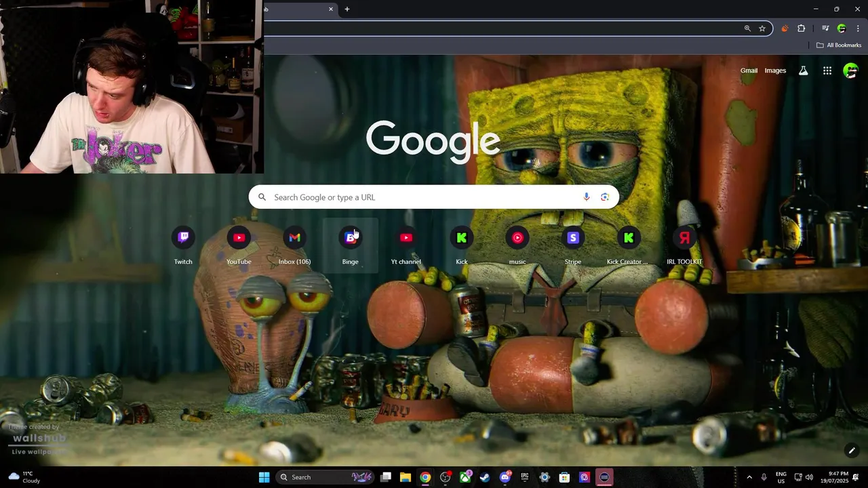Open the IRL TOOLKIT shortcut
Image resolution: width=868 pixels, height=488 pixels.
pyautogui.click(x=684, y=246)
